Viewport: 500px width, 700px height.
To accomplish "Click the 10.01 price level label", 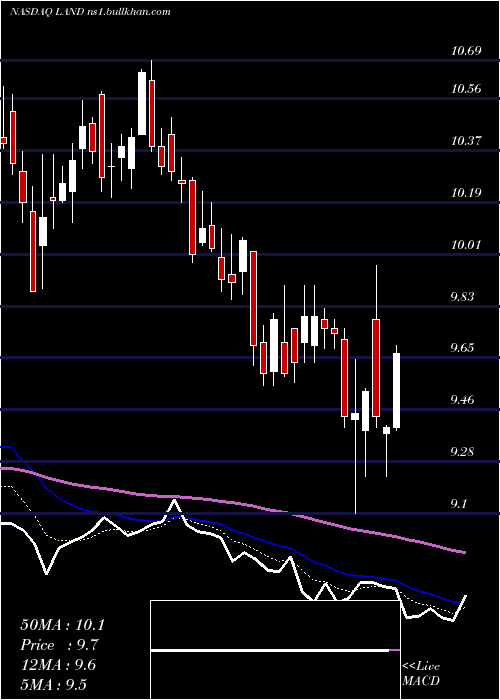I will 467,244.
